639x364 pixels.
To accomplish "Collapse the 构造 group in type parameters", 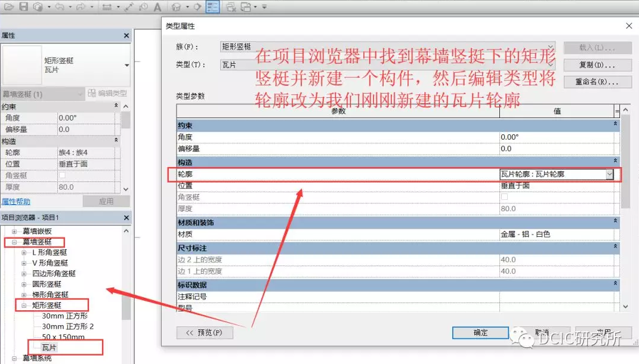I will pos(615,161).
